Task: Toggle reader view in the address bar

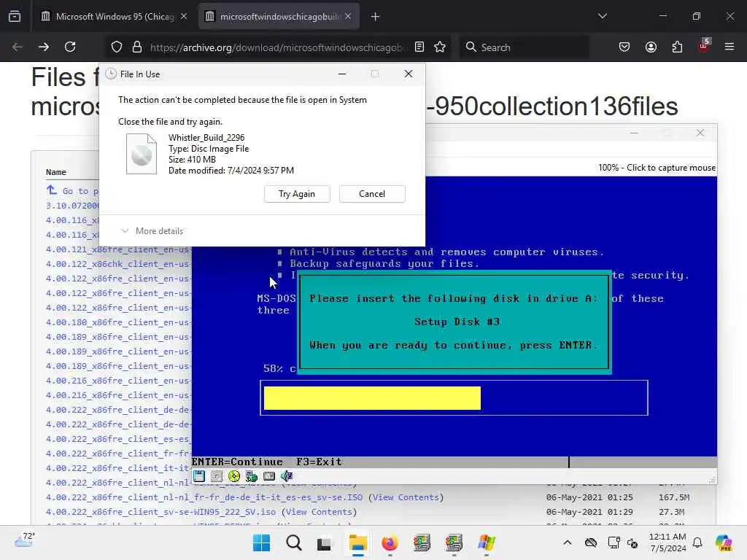Action: (419, 47)
